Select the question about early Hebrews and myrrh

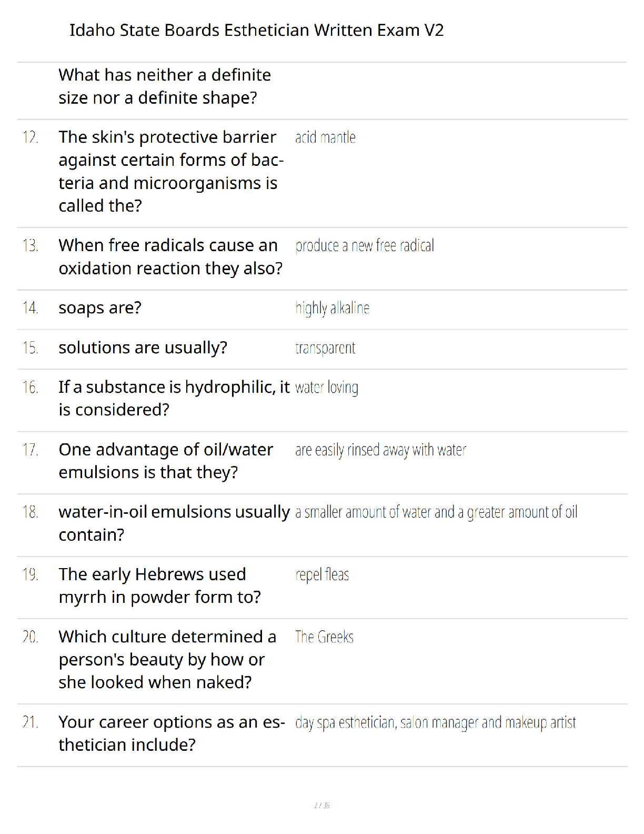click(x=159, y=586)
